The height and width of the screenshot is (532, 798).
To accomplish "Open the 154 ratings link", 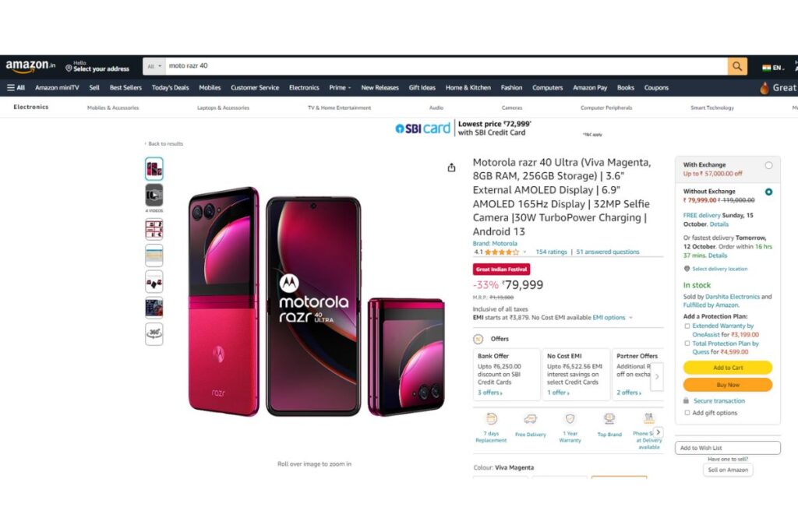I will [551, 252].
